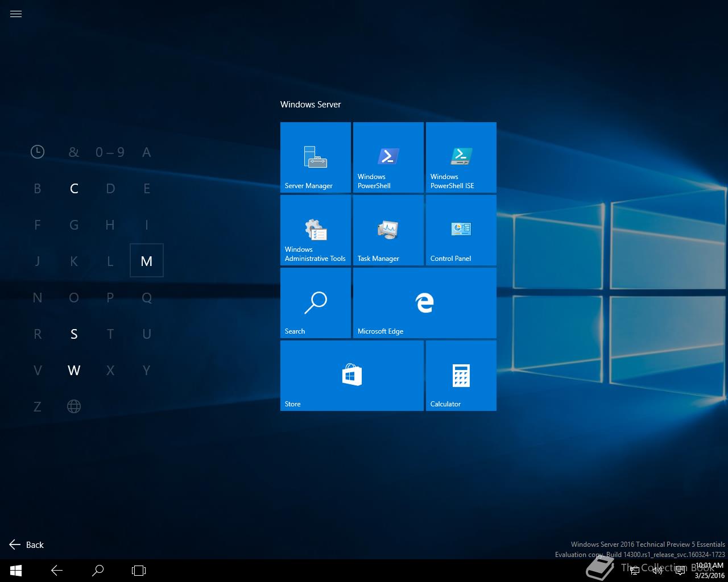
Task: Click the Search tile
Action: [316, 303]
